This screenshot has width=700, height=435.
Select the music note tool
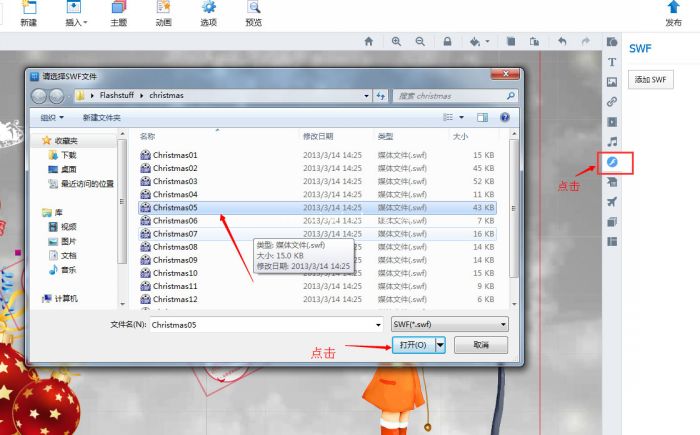(612, 142)
